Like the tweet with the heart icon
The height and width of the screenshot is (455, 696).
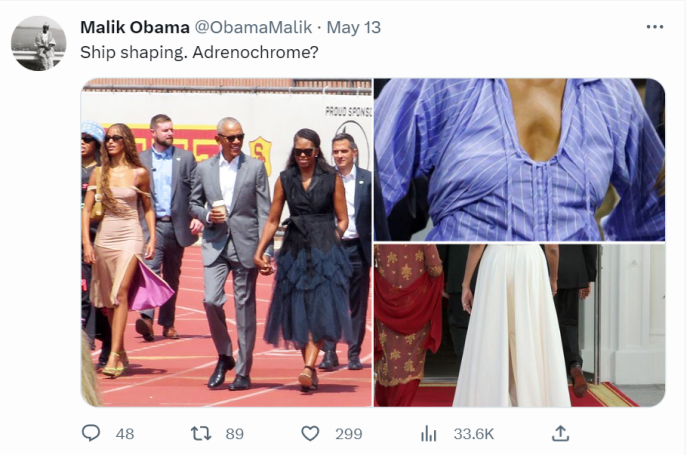click(x=310, y=433)
